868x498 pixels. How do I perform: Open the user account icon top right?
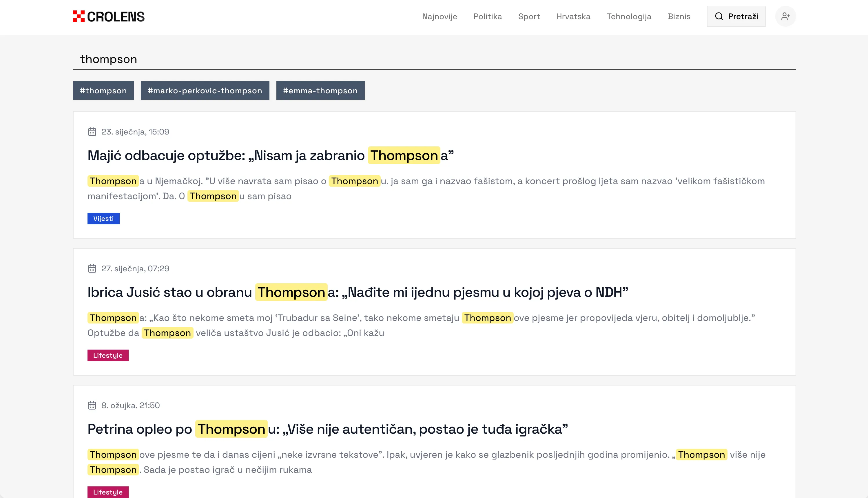(786, 16)
